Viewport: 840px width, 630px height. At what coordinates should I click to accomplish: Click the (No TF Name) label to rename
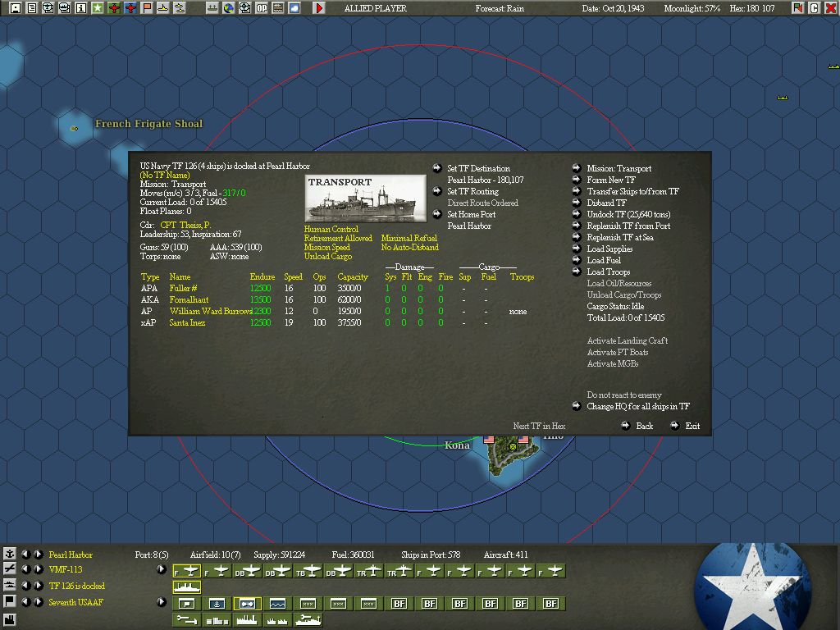point(165,176)
